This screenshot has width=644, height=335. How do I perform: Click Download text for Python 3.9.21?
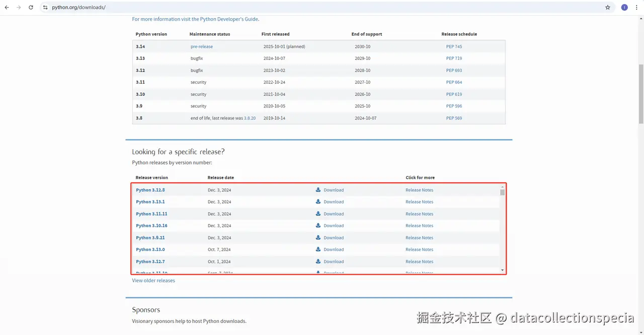coord(334,237)
